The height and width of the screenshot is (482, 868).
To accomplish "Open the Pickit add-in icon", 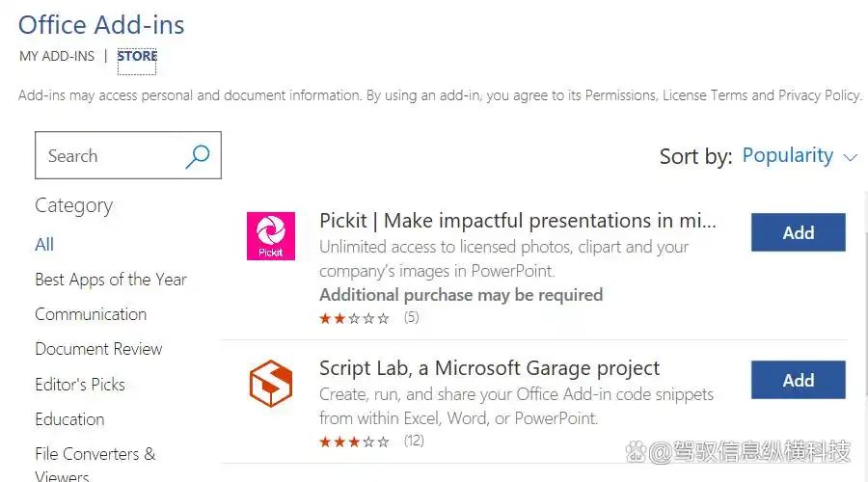I will tap(271, 236).
